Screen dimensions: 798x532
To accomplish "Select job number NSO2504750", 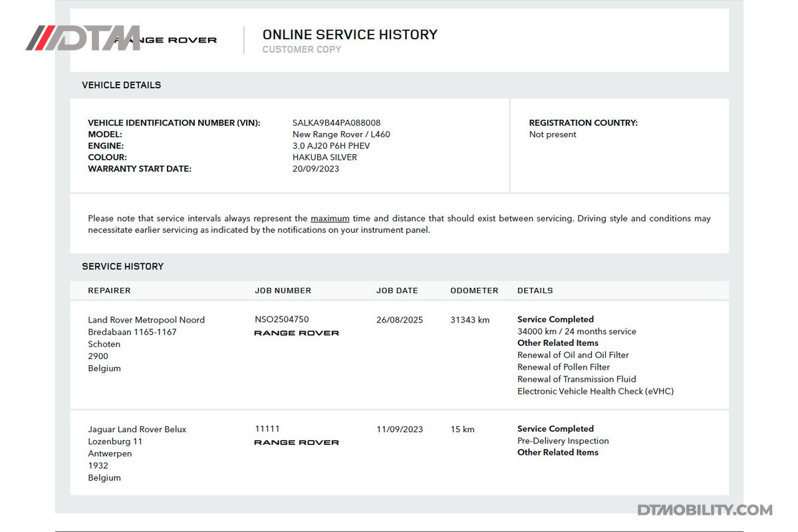I will pyautogui.click(x=282, y=320).
